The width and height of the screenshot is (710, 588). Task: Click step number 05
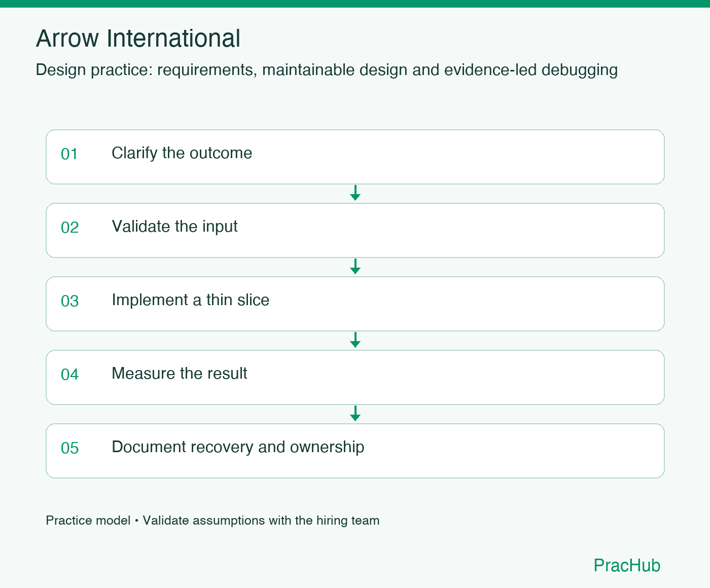tap(69, 448)
